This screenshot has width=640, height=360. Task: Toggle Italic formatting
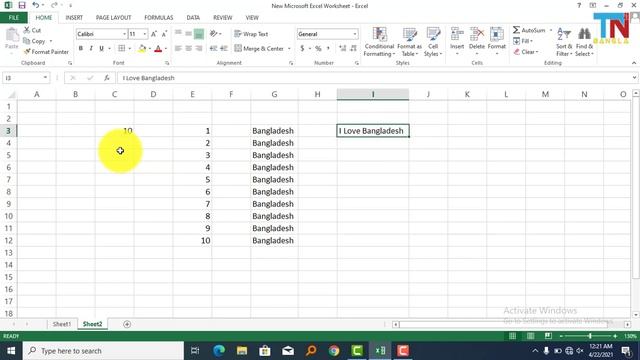pos(91,48)
